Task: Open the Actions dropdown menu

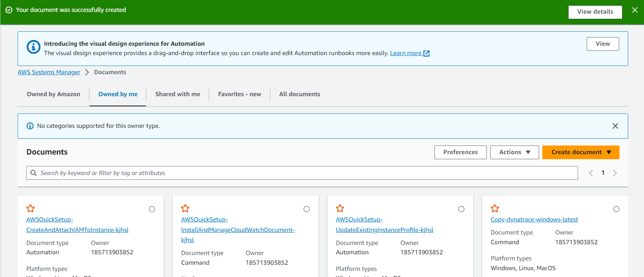Action: point(514,152)
